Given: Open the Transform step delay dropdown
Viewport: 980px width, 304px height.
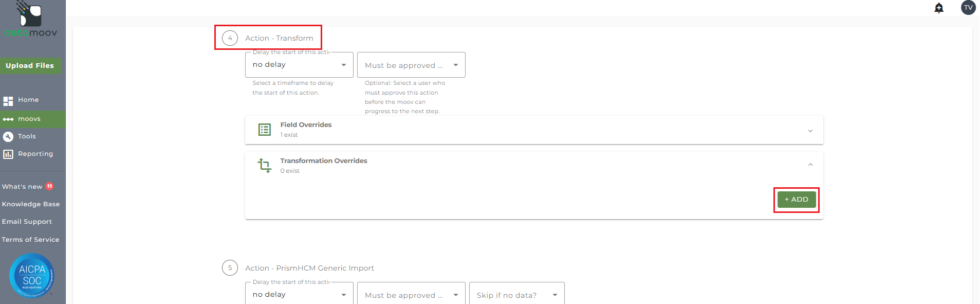Looking at the screenshot, I should point(299,65).
